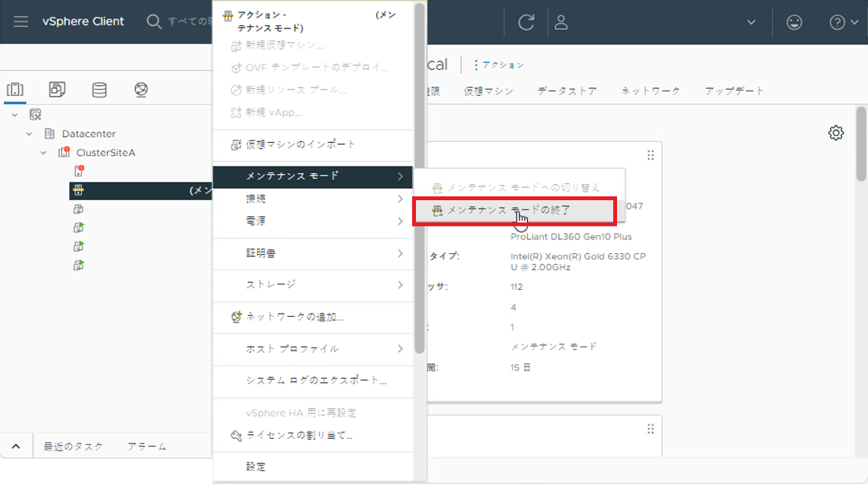Open the customize view gear icon
Screen dimensions: 868x484
click(x=836, y=133)
